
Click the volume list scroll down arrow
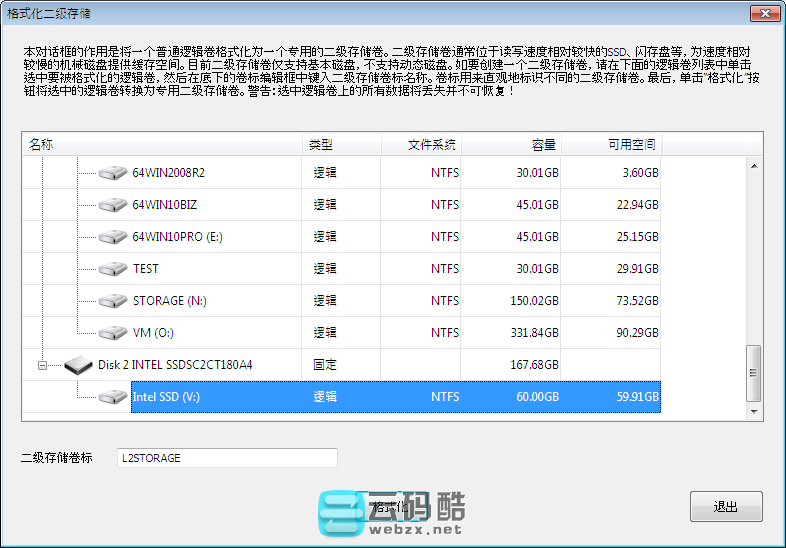point(755,410)
